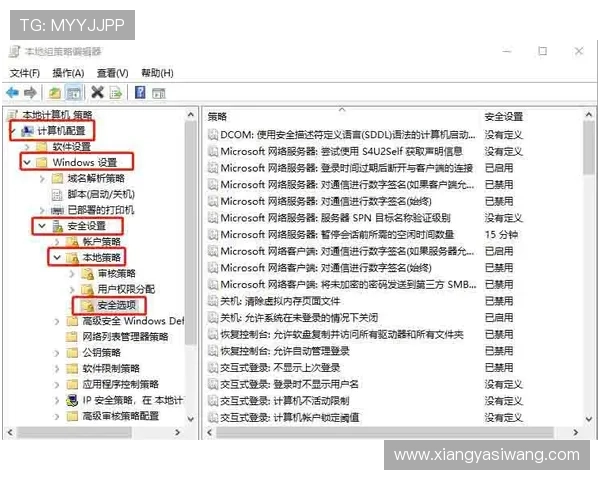Click the 已部署的打印机 printer icon
The width and height of the screenshot is (600, 480).
[x=57, y=210]
